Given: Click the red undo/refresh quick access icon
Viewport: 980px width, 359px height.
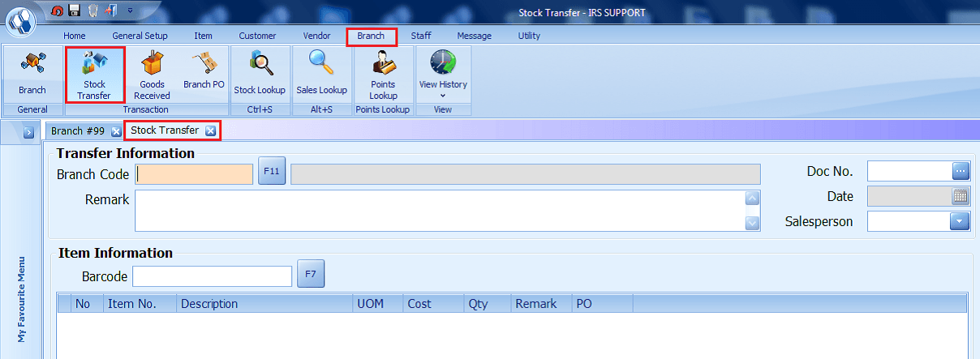Looking at the screenshot, I should click(x=57, y=11).
